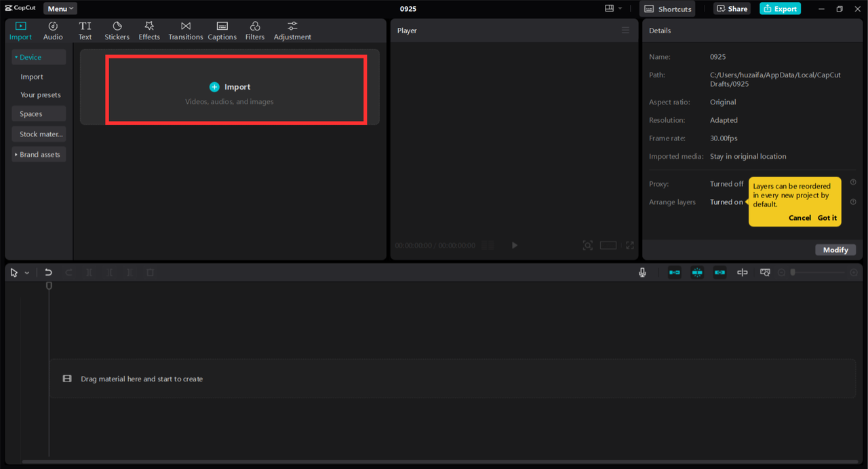The width and height of the screenshot is (868, 469).
Task: Click the Drag material here timeline track
Action: point(452,379)
